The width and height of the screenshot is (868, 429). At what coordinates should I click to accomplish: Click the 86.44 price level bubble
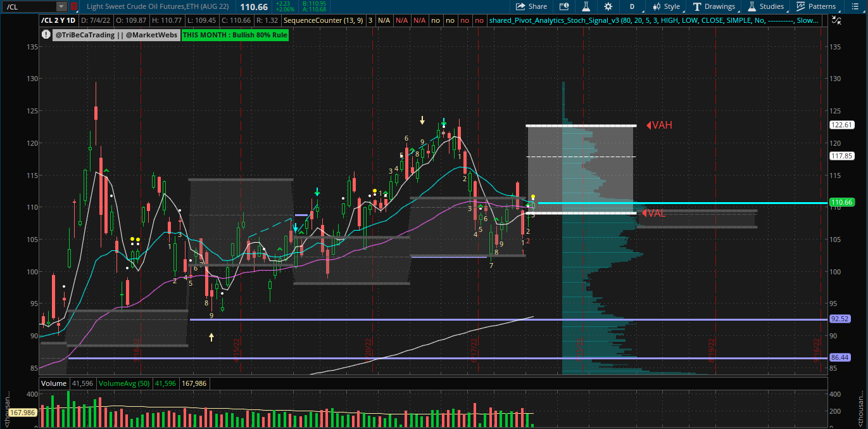point(839,358)
